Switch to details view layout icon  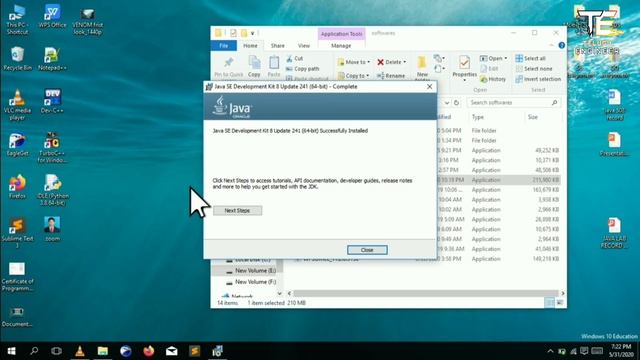[549, 302]
